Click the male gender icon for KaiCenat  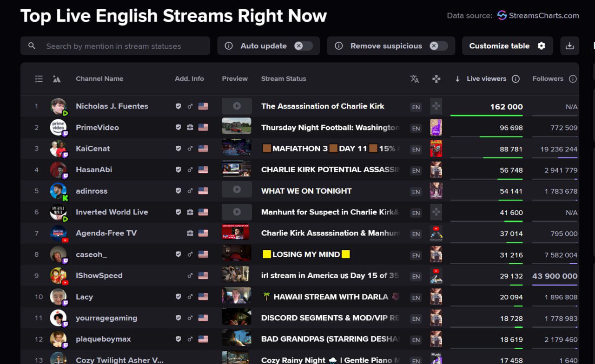click(x=190, y=149)
